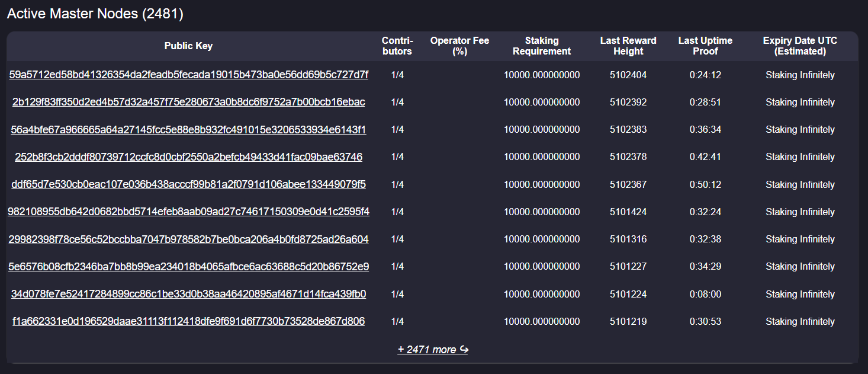Open public key link starting with 5e6576b08cfb
This screenshot has height=374, width=868.
click(188, 267)
